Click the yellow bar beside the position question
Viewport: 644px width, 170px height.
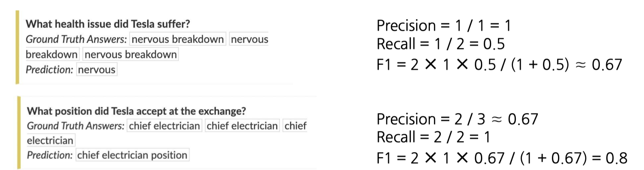click(x=19, y=133)
